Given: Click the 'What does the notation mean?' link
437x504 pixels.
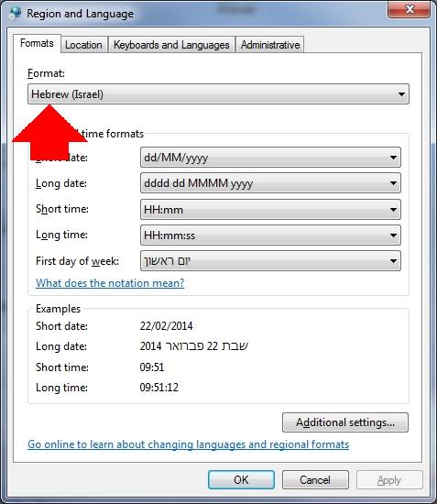Looking at the screenshot, I should tap(110, 283).
